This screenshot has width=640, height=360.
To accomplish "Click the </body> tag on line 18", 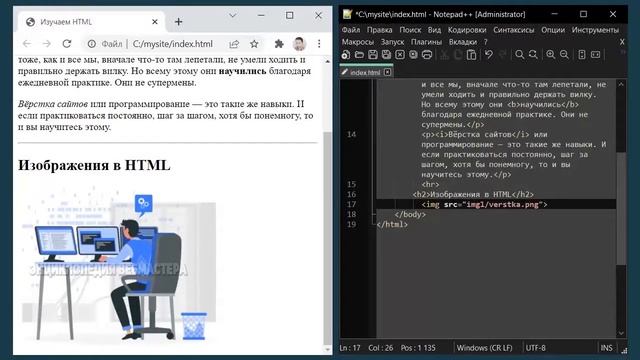I will pyautogui.click(x=410, y=214).
